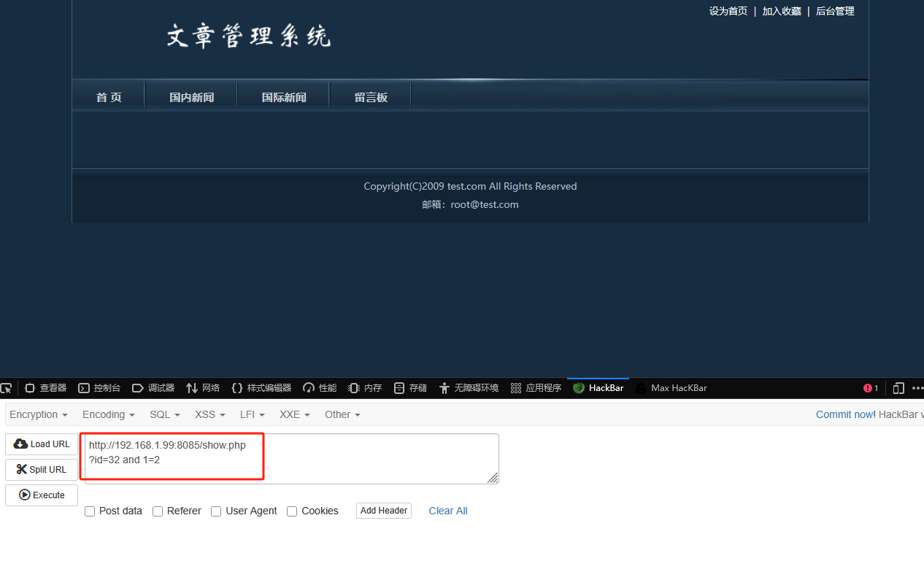Viewport: 924px width, 561px height.
Task: Open the 网络 network tab
Action: click(203, 388)
